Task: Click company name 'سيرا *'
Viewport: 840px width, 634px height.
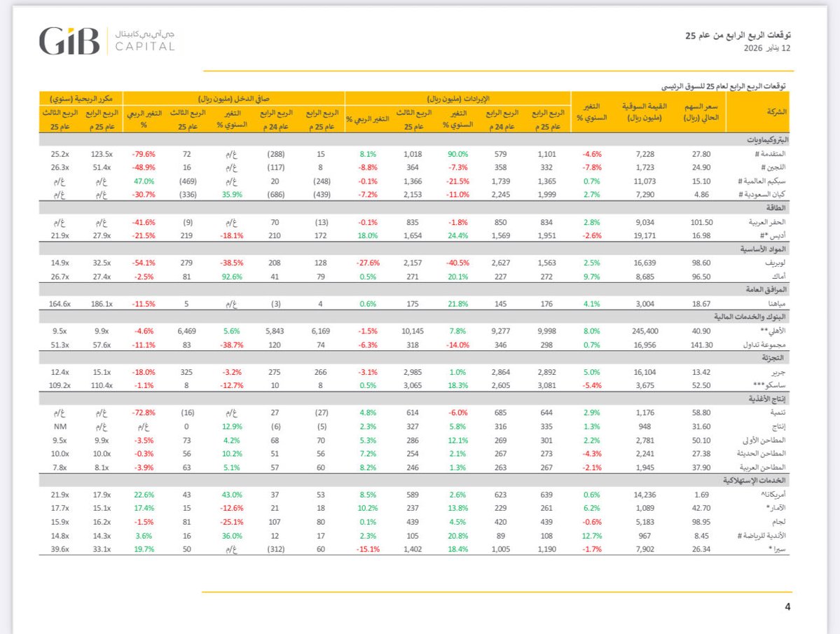Action: point(777,549)
